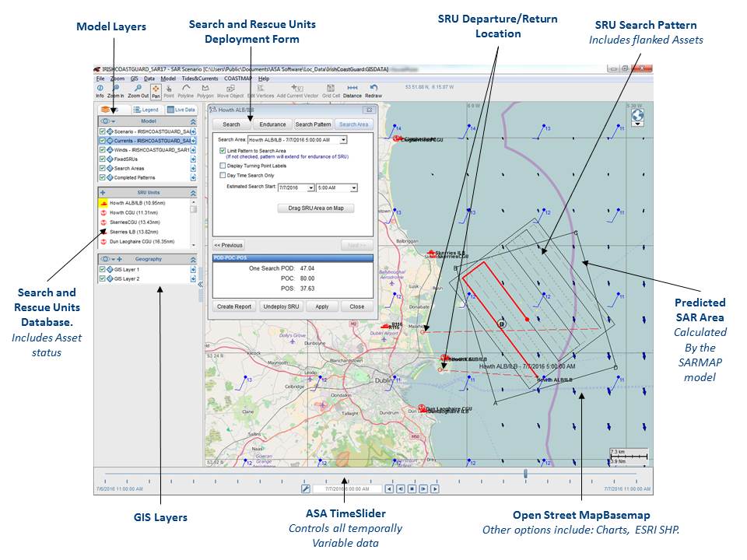The image size is (747, 560).
Task: Click the Previous button
Action: tap(228, 245)
